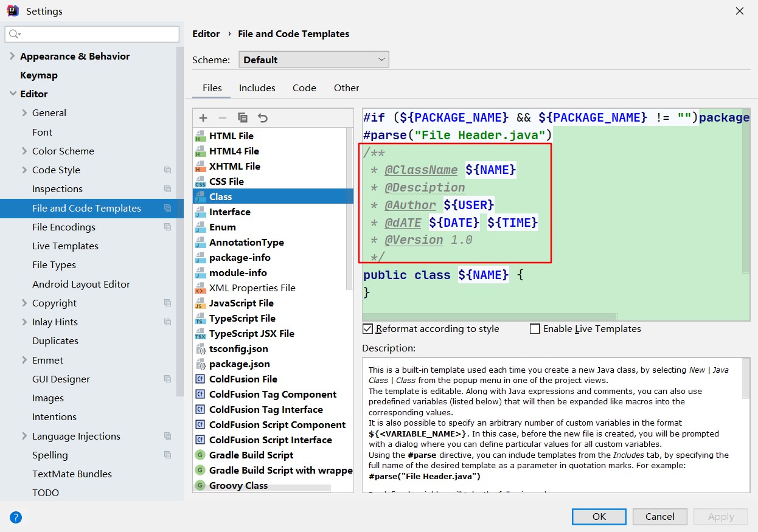The height and width of the screenshot is (532, 758).
Task: Uncheck Reformat according to style
Action: tap(367, 329)
